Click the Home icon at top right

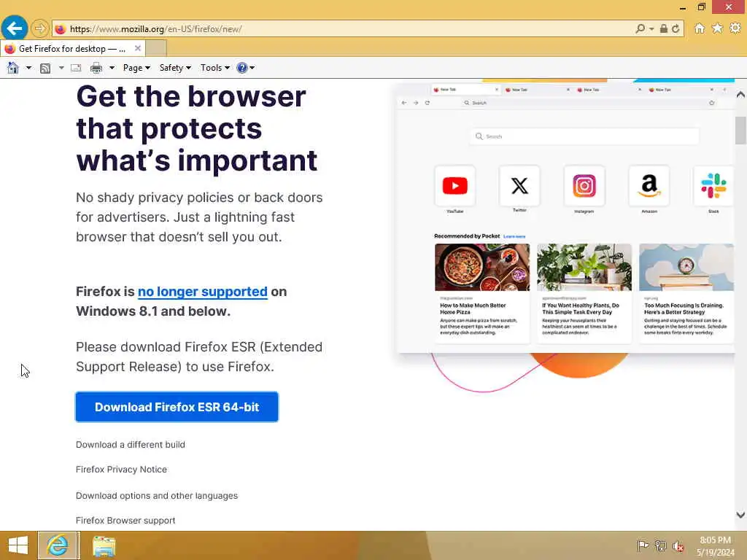[700, 28]
